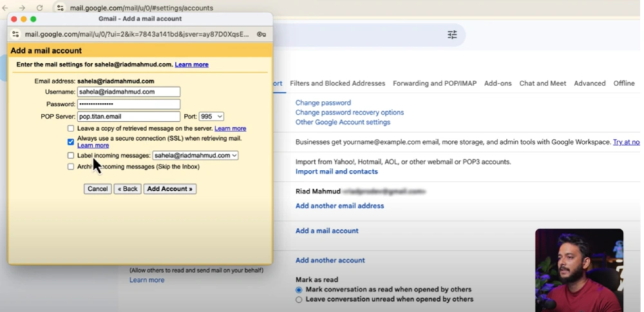The image size is (644, 312).
Task: Click the popup window URL text
Action: (137, 34)
